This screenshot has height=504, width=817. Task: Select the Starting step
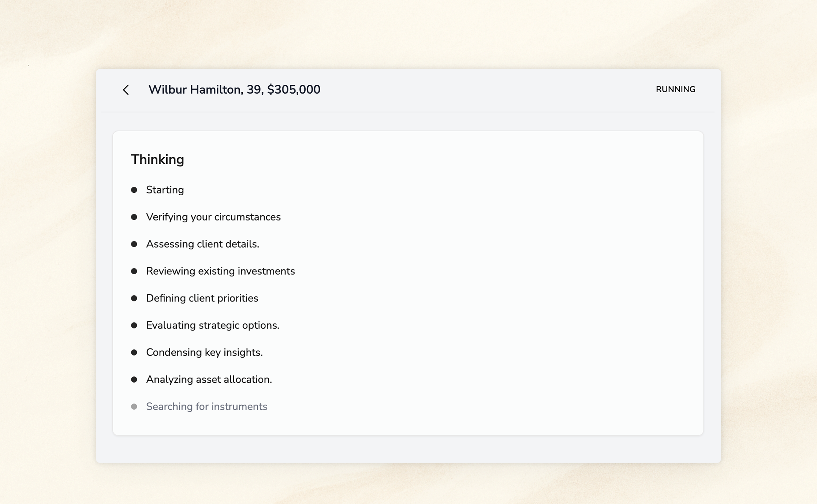(165, 190)
